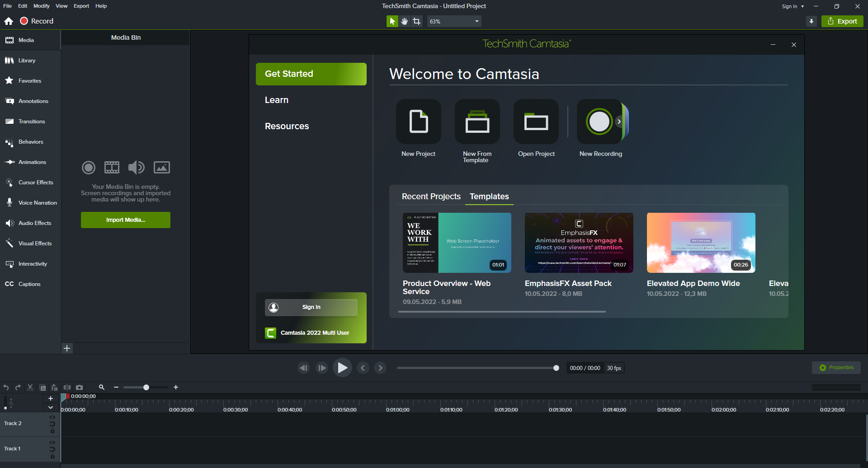Open the Interactivity panel

click(x=30, y=264)
